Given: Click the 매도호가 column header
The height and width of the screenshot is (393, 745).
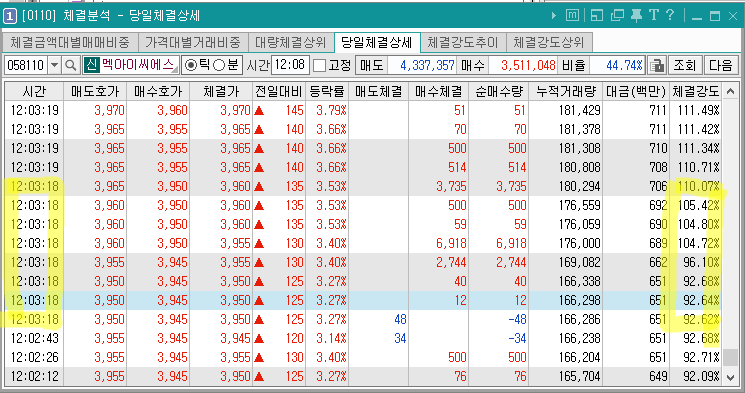Looking at the screenshot, I should [95, 91].
